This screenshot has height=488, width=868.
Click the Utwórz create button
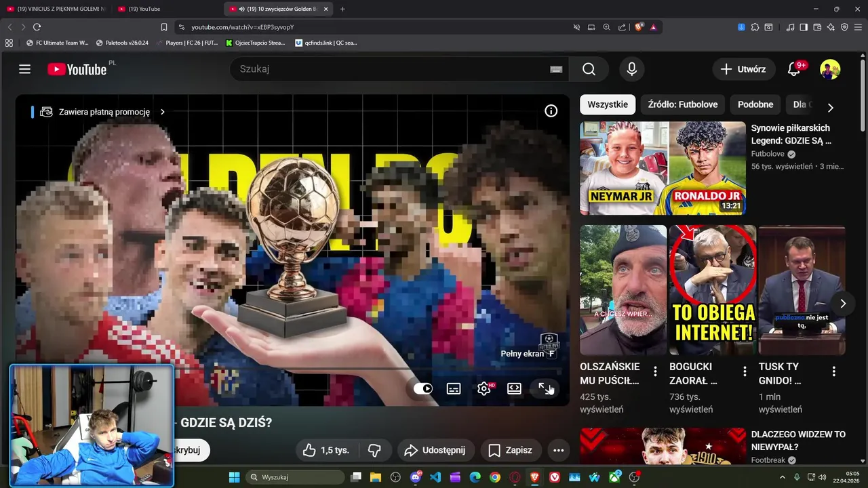pos(743,69)
